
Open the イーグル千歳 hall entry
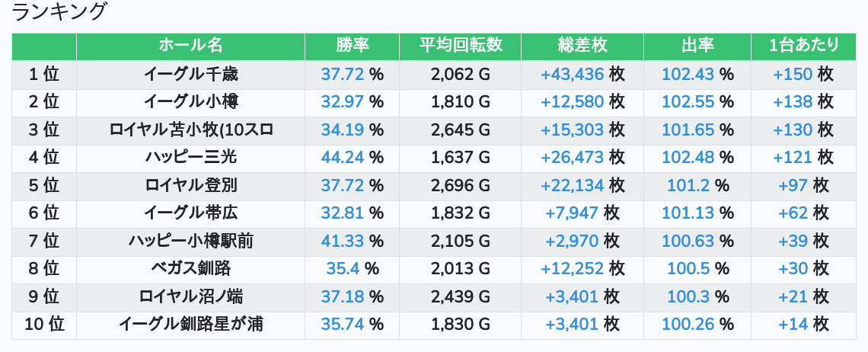click(x=190, y=74)
